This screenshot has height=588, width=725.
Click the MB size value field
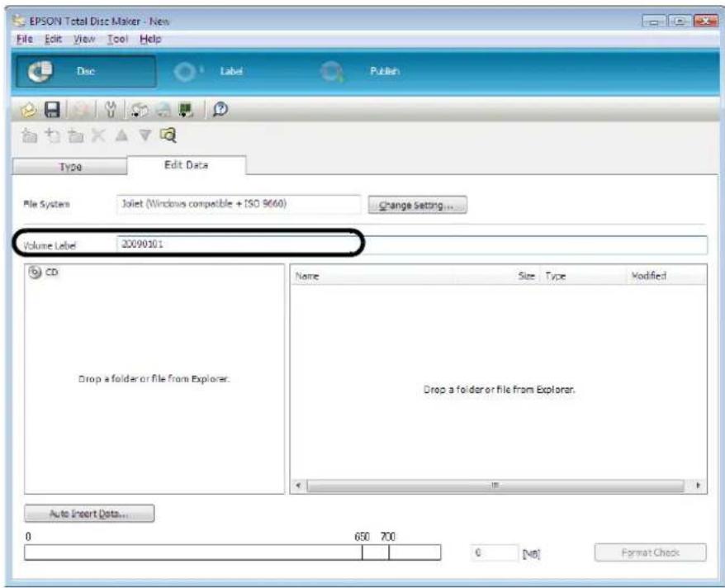(x=495, y=552)
